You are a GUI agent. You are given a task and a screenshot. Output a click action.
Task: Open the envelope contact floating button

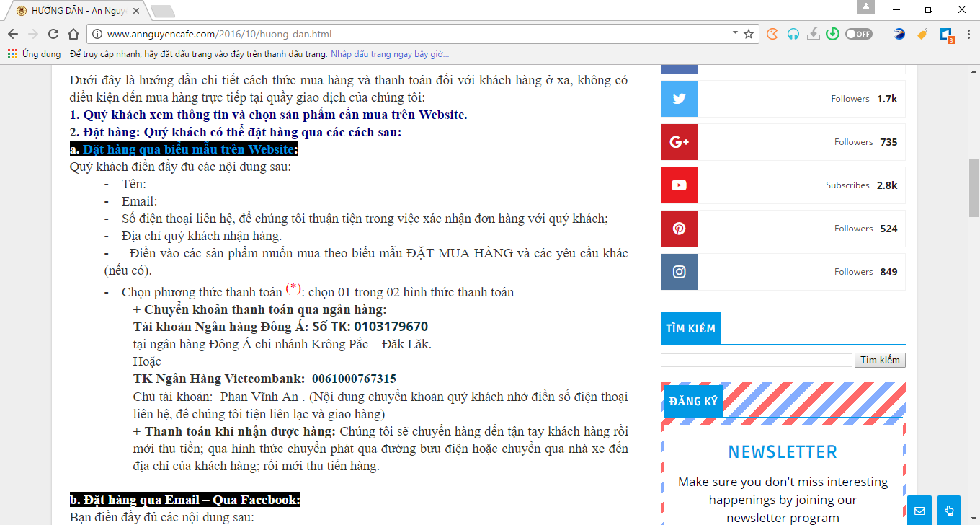click(919, 511)
